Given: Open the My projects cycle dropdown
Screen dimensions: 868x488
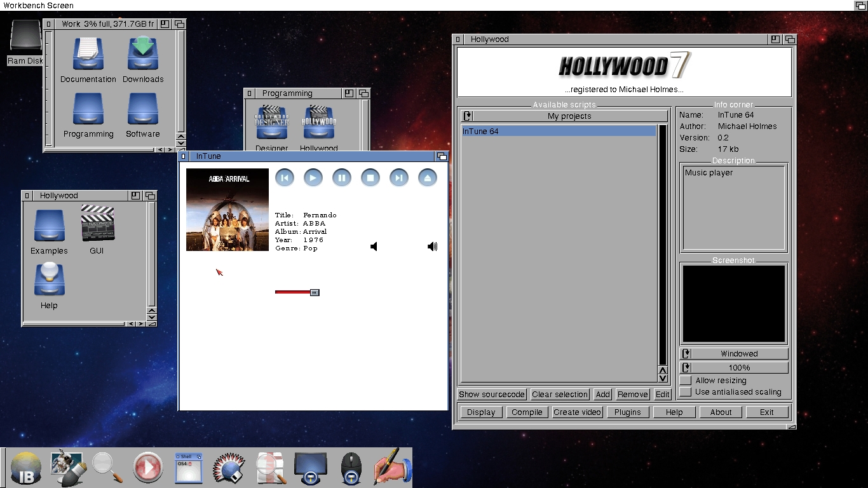Looking at the screenshot, I should [564, 116].
